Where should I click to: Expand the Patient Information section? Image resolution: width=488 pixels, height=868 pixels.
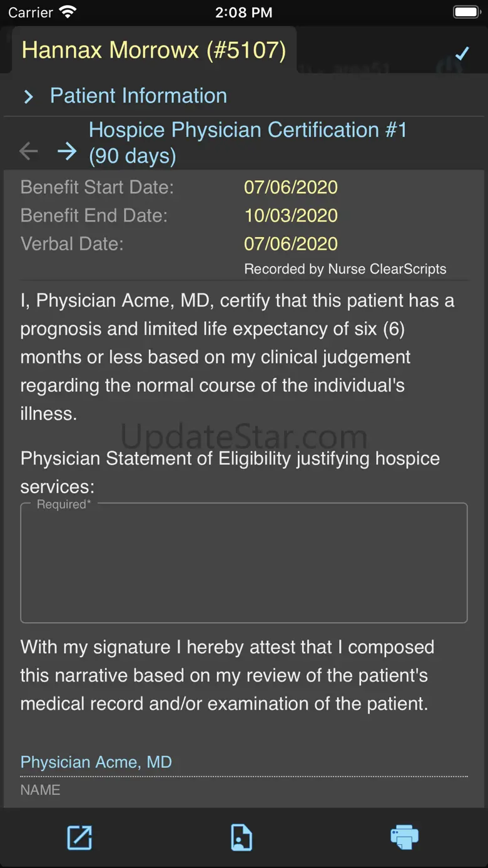[x=28, y=96]
